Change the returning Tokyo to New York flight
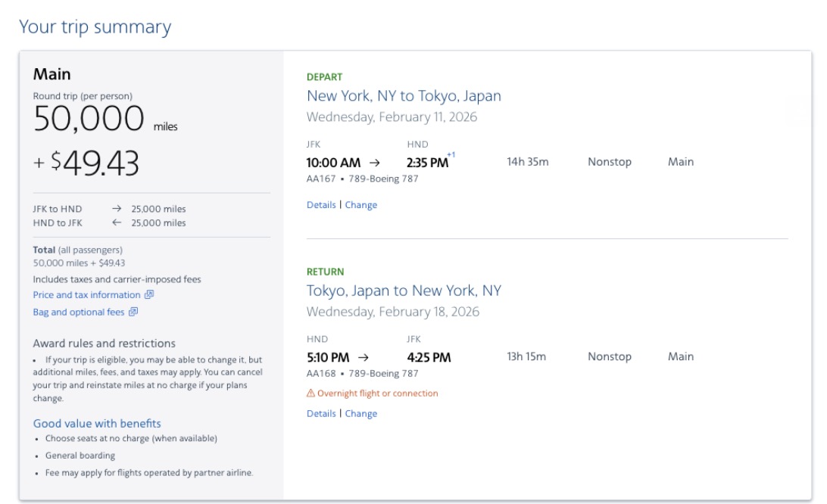 [361, 413]
